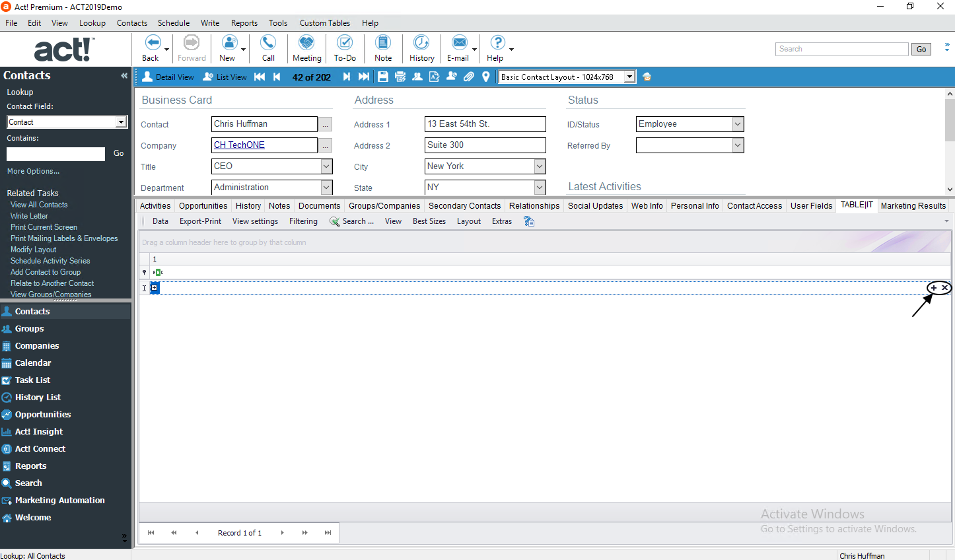
Task: Click the Attach file paperclip icon
Action: click(469, 77)
